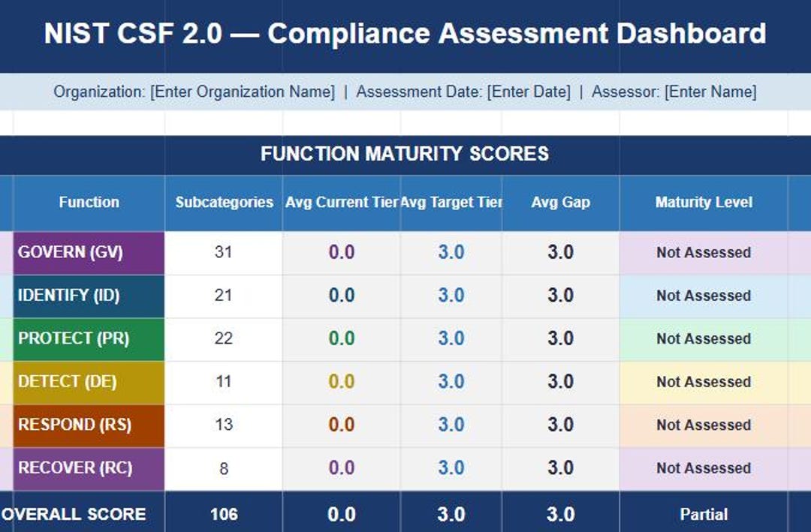Image resolution: width=811 pixels, height=532 pixels.
Task: Click the Organization and Assessment Date info row
Action: (405, 92)
